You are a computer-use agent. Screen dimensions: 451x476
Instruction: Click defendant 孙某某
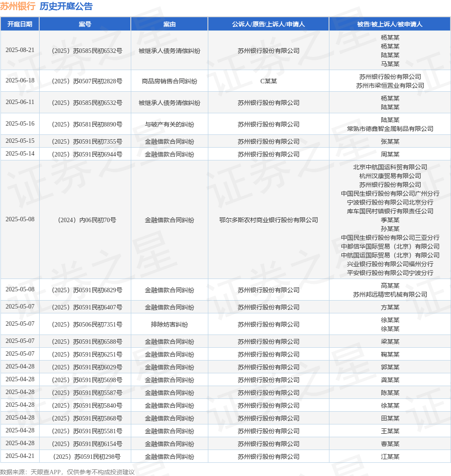390,229
